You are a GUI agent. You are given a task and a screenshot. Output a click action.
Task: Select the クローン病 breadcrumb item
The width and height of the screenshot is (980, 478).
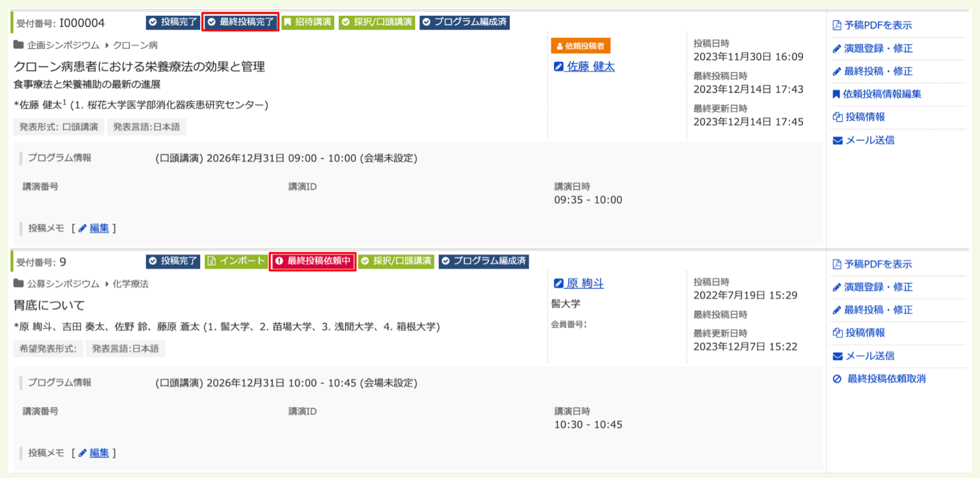coord(136,45)
